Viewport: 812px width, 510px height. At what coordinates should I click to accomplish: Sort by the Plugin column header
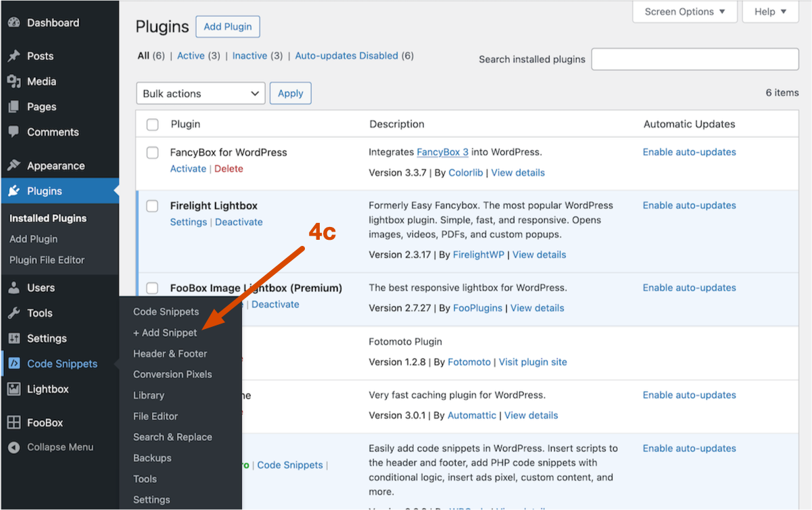click(185, 124)
